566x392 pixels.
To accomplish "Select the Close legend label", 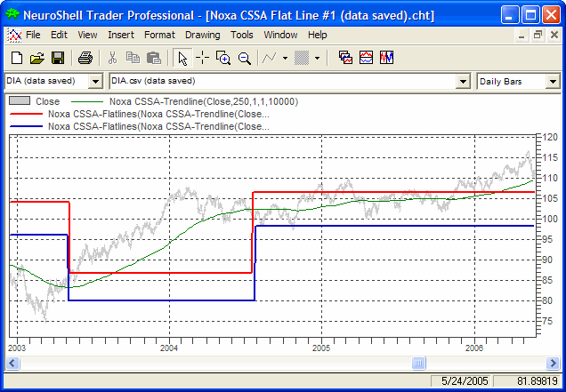I will coord(47,101).
